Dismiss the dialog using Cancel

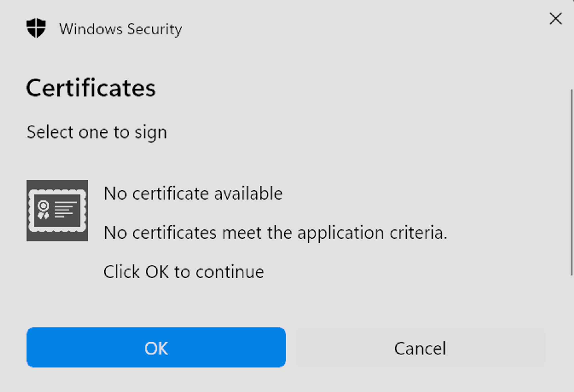click(420, 347)
